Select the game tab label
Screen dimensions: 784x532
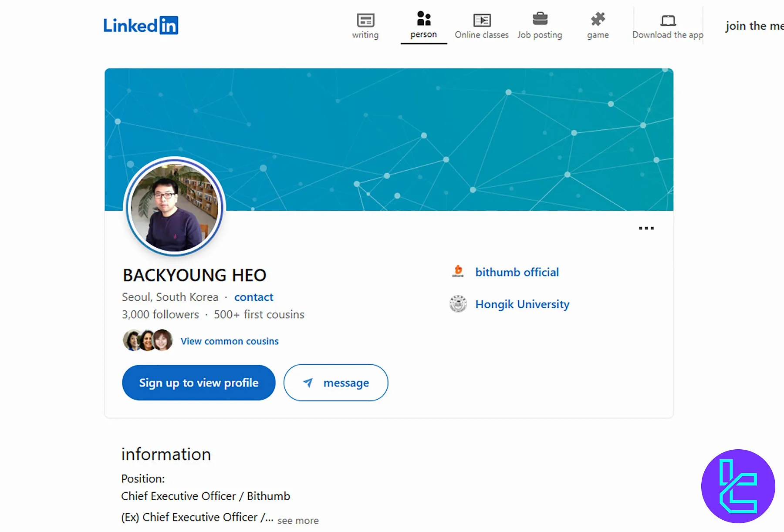click(x=598, y=35)
